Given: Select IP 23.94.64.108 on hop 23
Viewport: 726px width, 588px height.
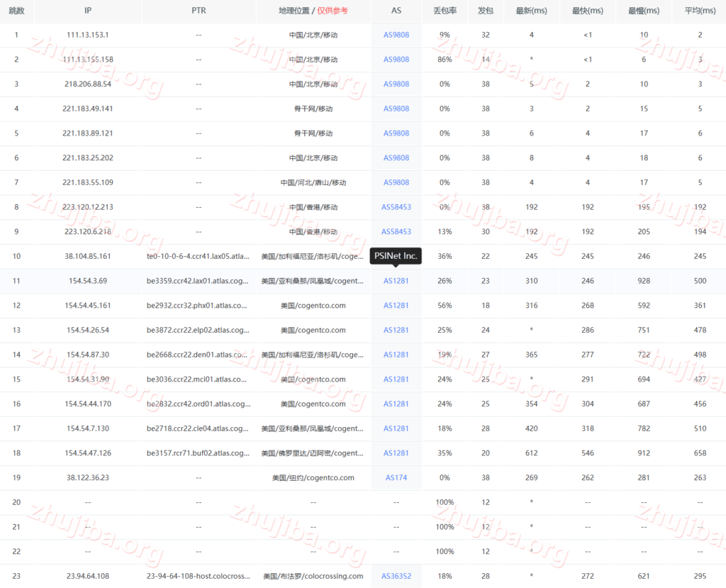Looking at the screenshot, I should pyautogui.click(x=88, y=576).
